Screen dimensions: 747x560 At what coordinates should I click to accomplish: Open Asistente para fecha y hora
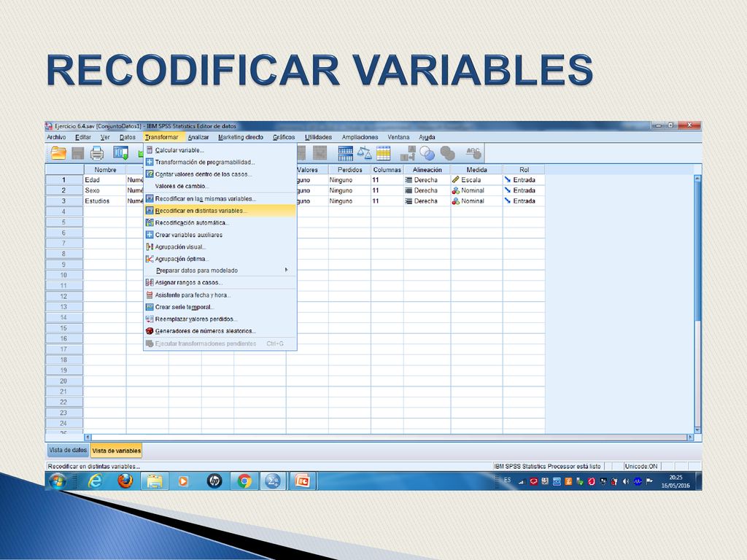coord(220,295)
